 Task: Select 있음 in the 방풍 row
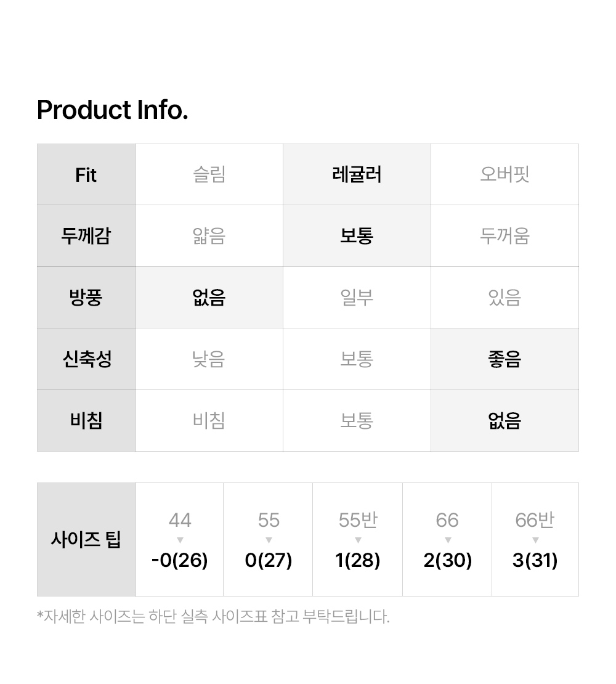(x=505, y=298)
